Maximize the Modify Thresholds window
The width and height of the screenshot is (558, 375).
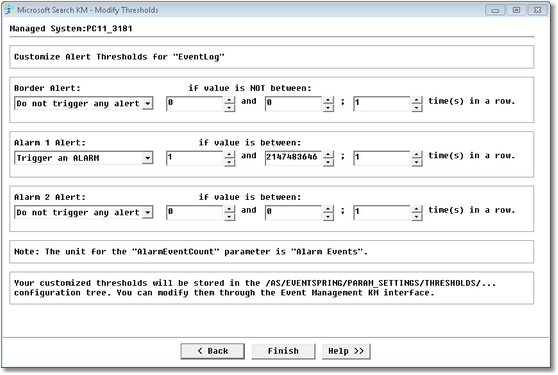[x=516, y=10]
